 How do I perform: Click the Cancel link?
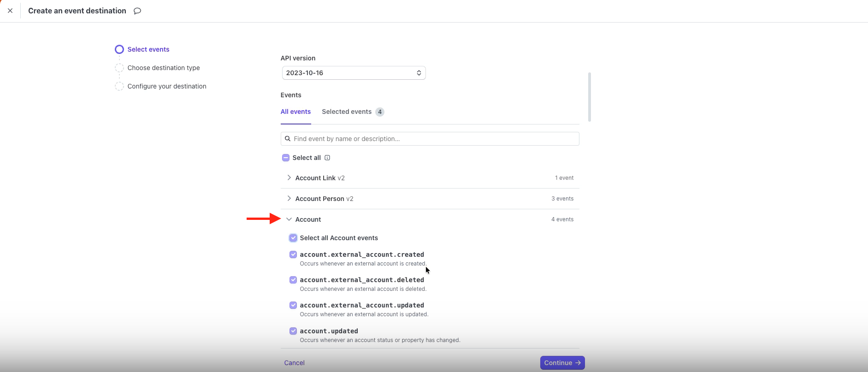294,363
